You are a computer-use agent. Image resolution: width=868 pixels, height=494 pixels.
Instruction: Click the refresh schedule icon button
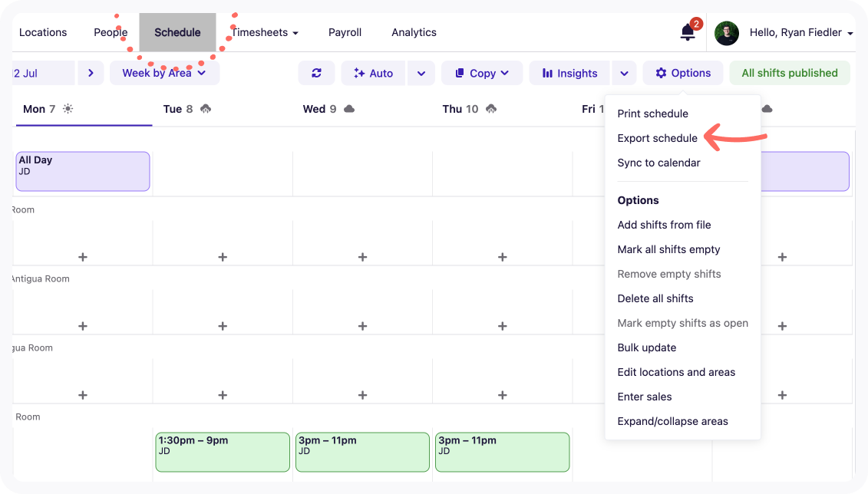click(x=316, y=73)
